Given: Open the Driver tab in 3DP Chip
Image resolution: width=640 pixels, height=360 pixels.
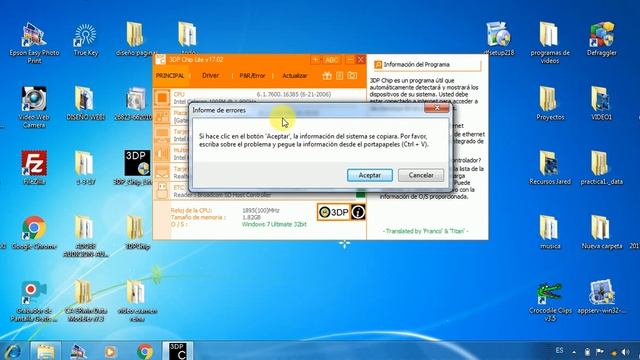Looking at the screenshot, I should [211, 76].
